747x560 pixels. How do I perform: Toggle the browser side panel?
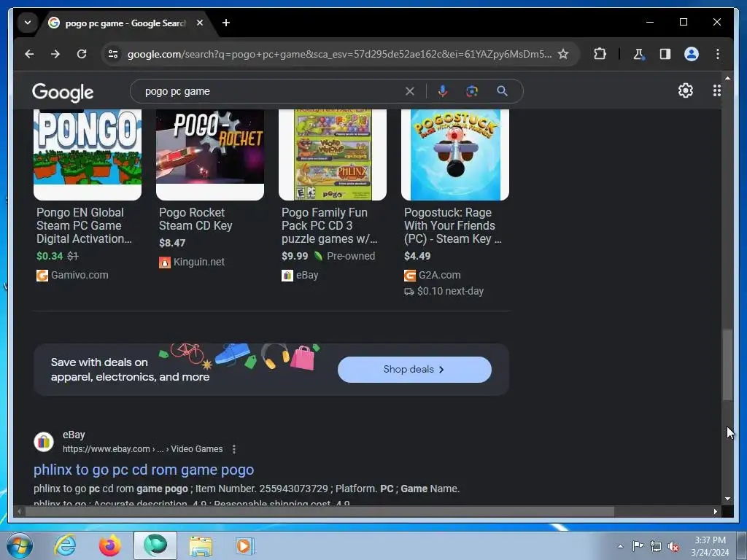pyautogui.click(x=665, y=54)
